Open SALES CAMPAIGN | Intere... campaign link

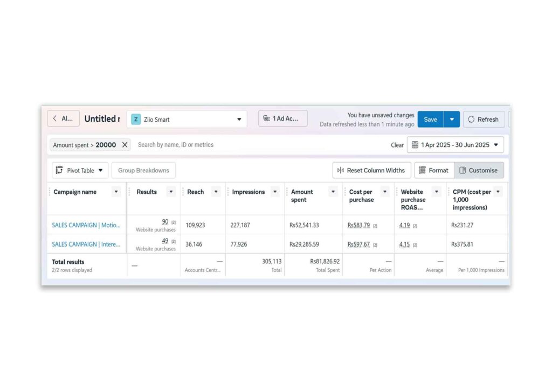tap(86, 244)
